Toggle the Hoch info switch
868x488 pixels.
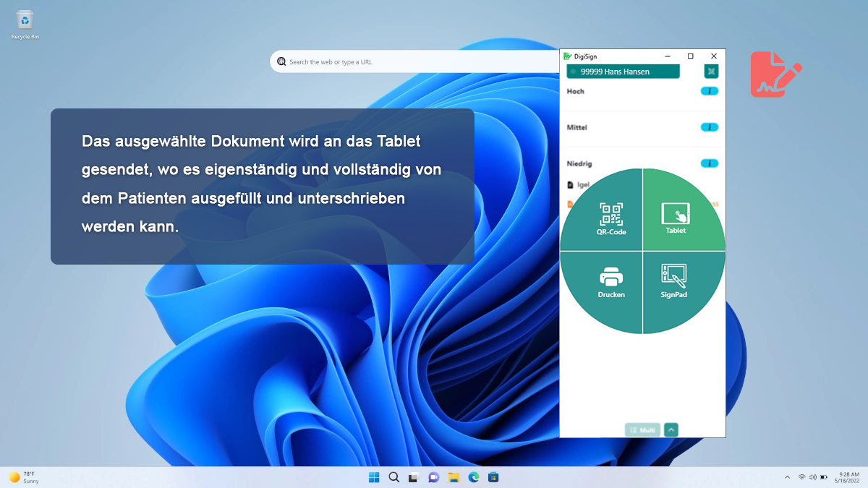[710, 91]
